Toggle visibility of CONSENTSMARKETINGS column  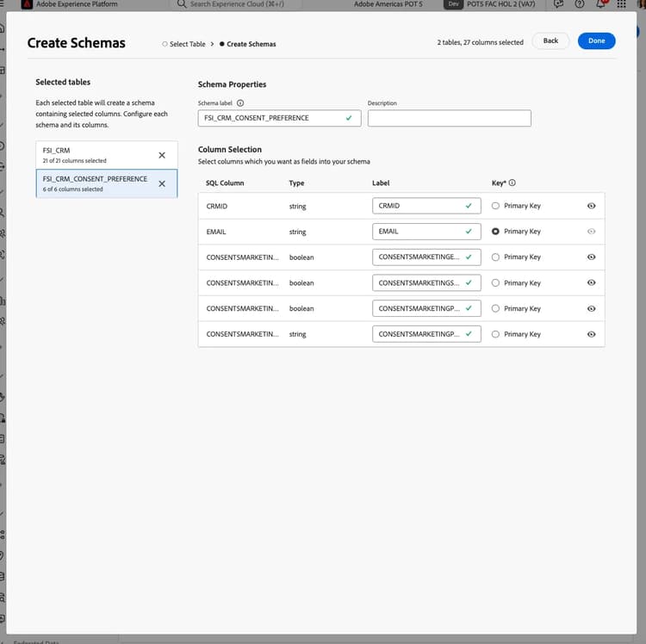click(591, 283)
